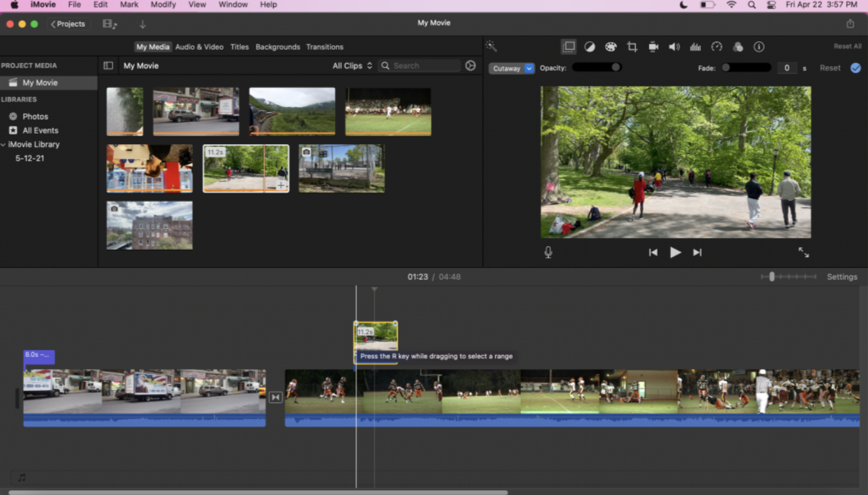Screen dimensions: 868x495
Task: Click the Reset All link
Action: 847,46
